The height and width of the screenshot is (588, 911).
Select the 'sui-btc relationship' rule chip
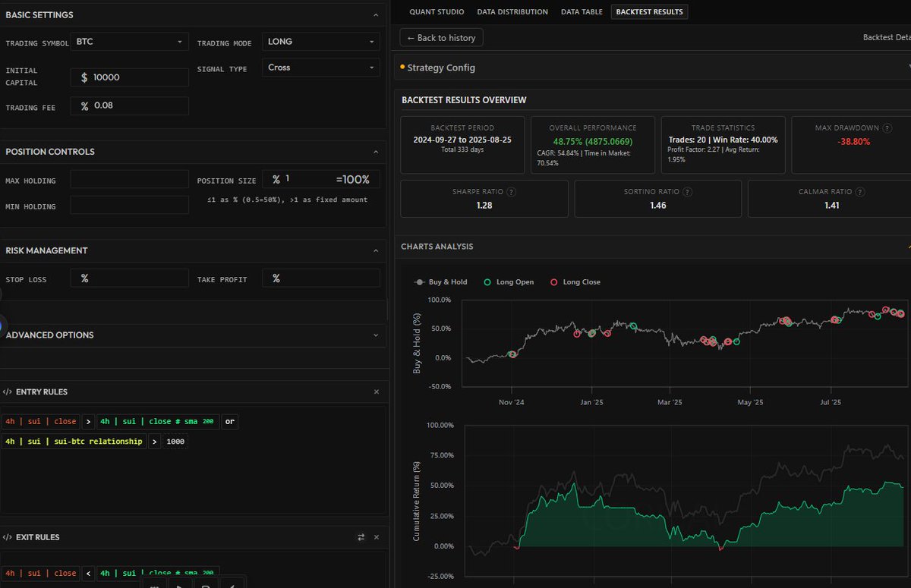point(74,441)
